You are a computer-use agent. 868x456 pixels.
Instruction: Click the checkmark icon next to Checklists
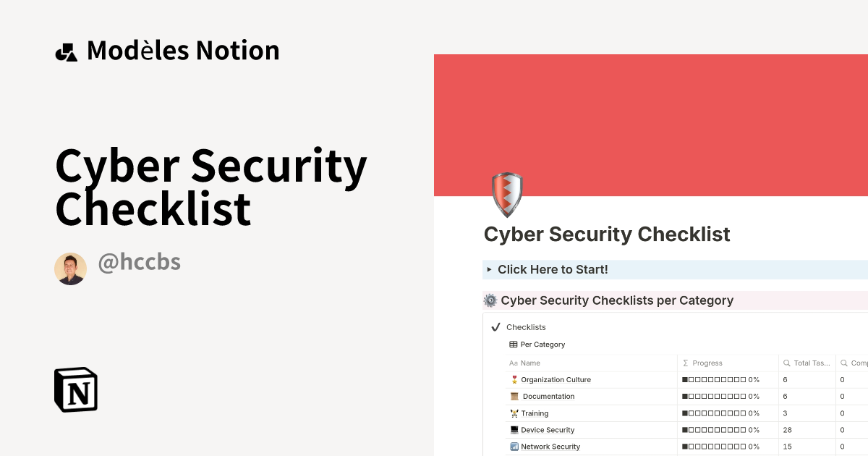coord(495,326)
